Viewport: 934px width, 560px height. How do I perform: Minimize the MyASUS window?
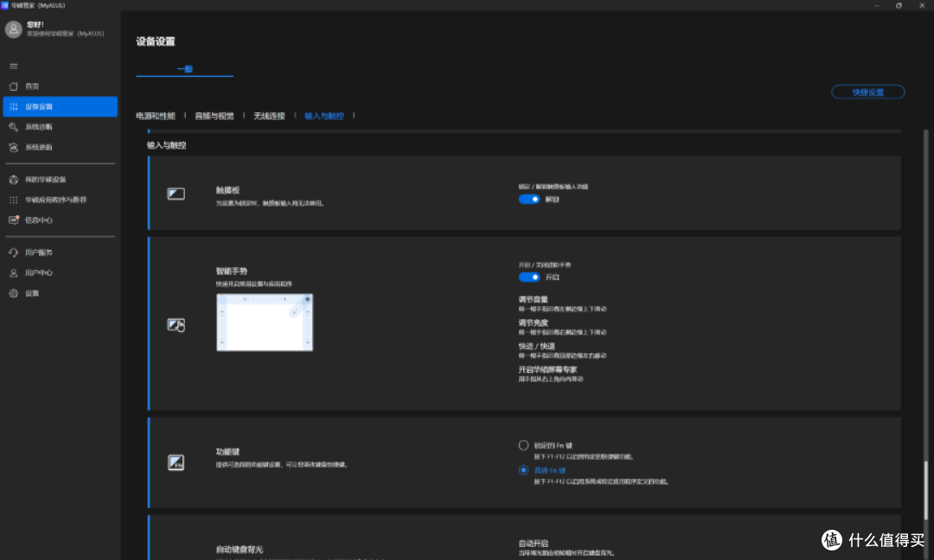click(877, 5)
